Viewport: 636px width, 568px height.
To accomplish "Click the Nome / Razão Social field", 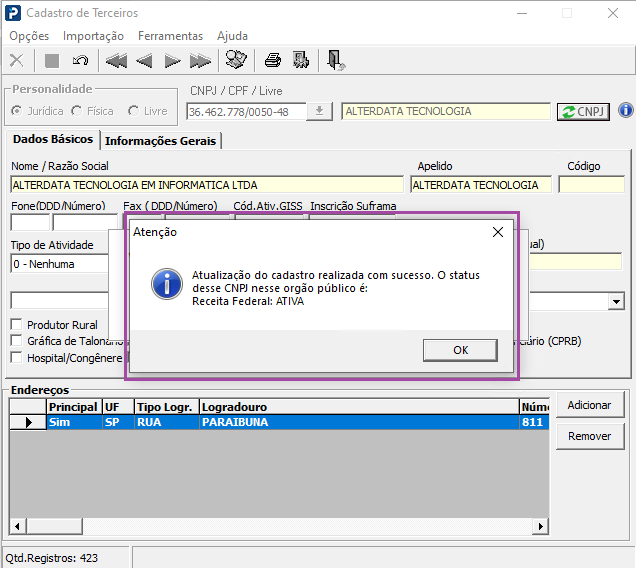I will pos(207,185).
